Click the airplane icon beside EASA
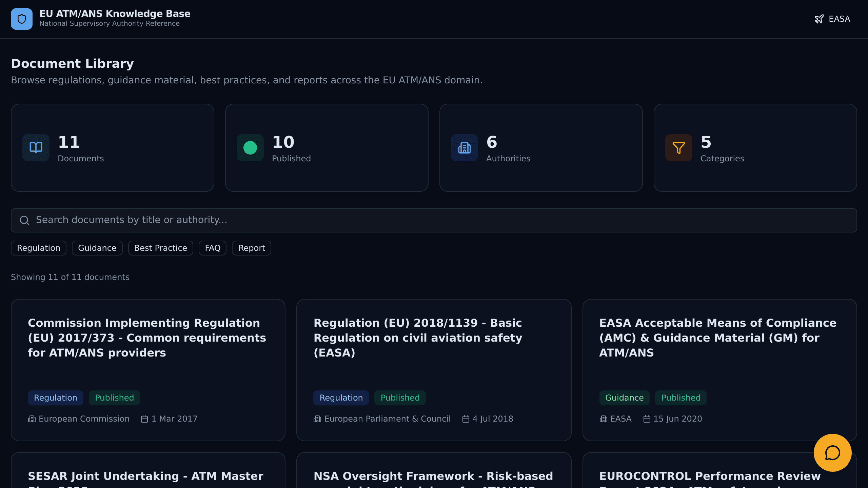 pyautogui.click(x=819, y=19)
